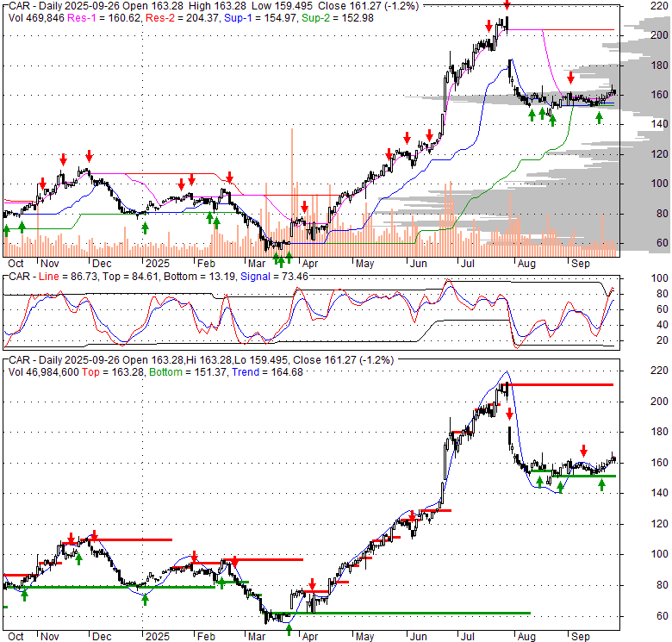Click the September red sell arrow in the price chart
The width and height of the screenshot is (672, 642).
pyautogui.click(x=570, y=78)
